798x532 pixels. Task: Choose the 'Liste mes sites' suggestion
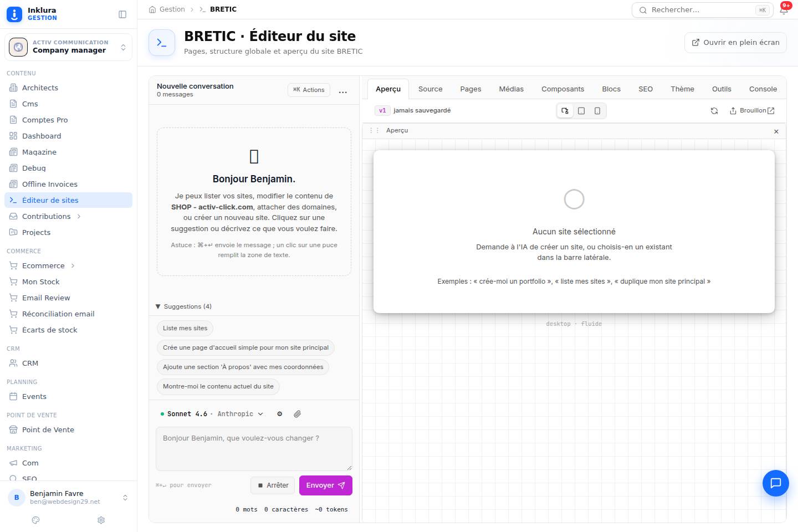click(x=185, y=328)
